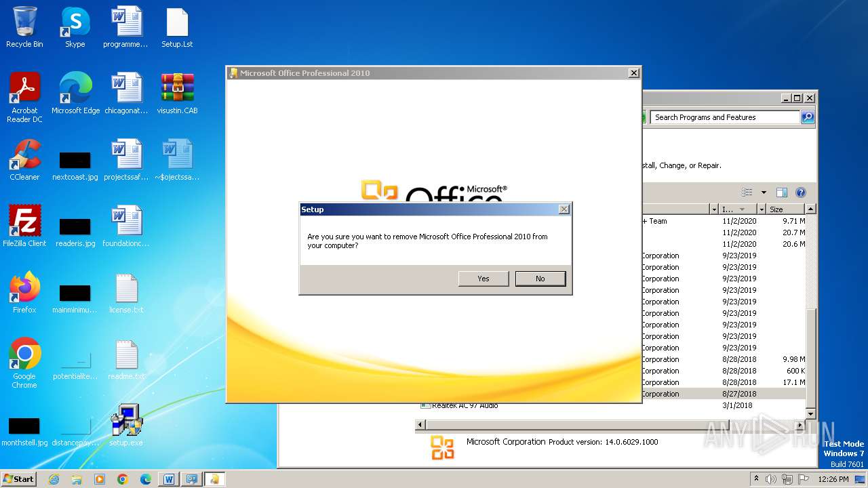The width and height of the screenshot is (868, 488).
Task: Select the visustin.CAB archive icon
Action: pos(177,94)
